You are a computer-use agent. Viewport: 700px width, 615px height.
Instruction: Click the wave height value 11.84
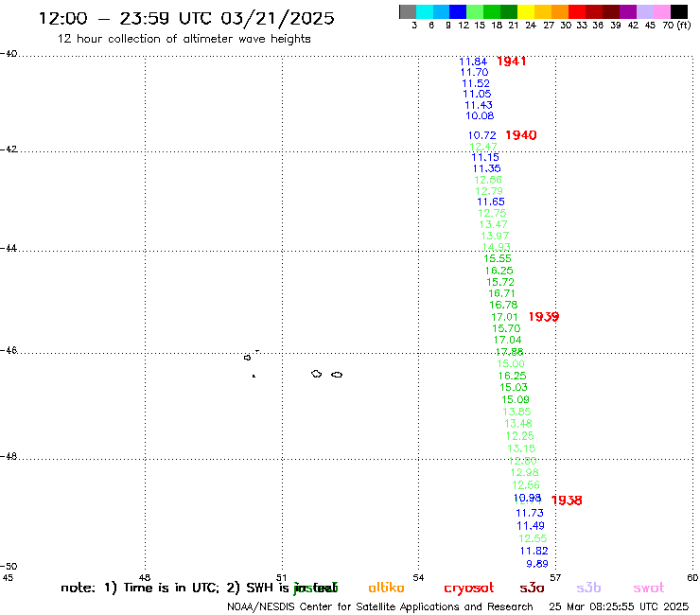[x=473, y=61]
